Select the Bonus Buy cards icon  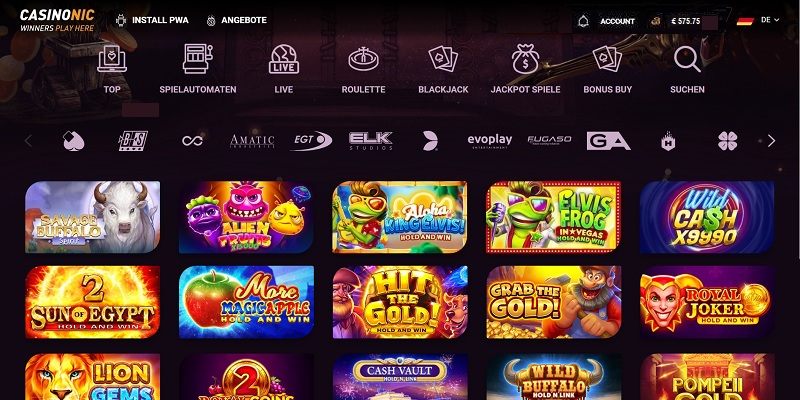click(x=607, y=59)
